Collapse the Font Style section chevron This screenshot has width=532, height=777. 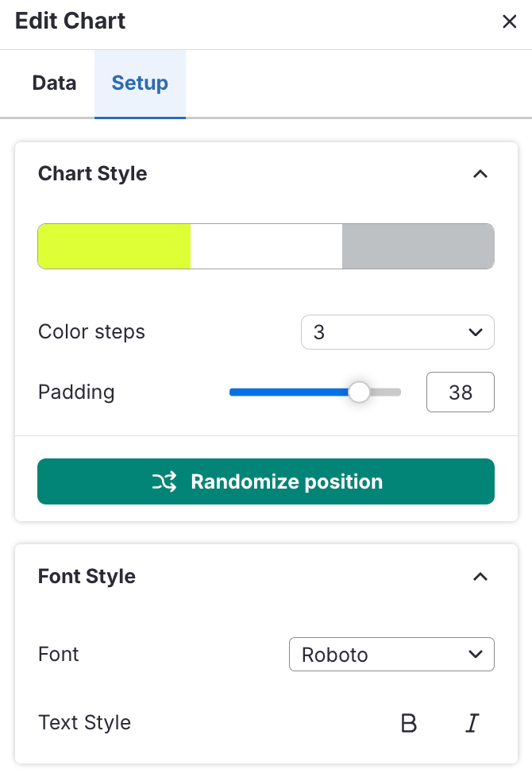click(x=480, y=577)
